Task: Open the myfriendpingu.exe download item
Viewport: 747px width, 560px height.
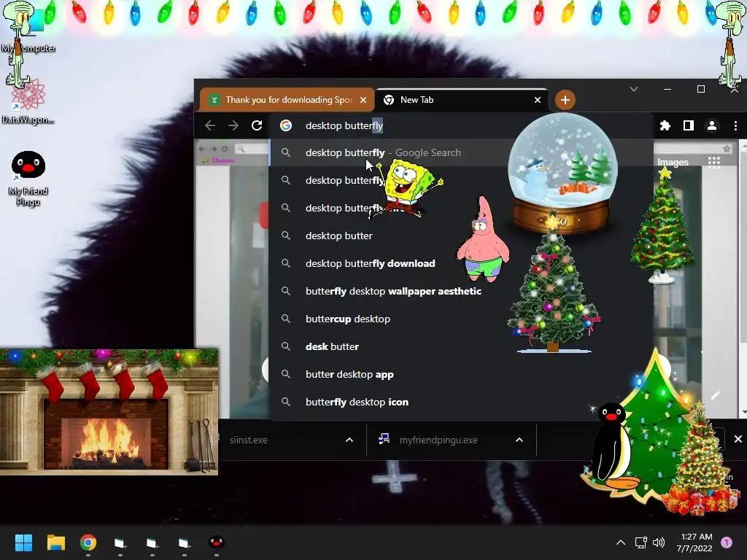Action: [438, 440]
